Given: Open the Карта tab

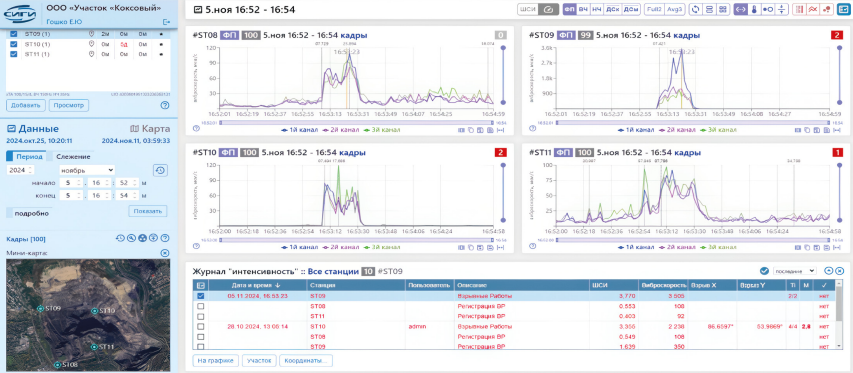Looking at the screenshot, I should point(150,129).
